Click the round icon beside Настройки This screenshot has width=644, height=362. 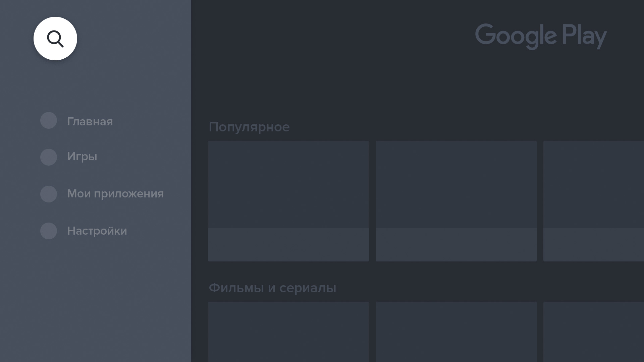tap(49, 231)
